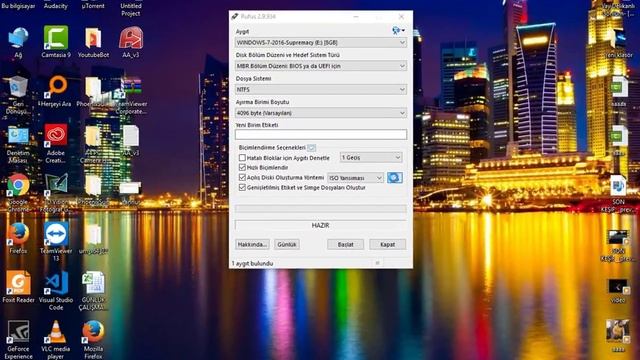
Task: Open the Aygıt device dropdown
Action: (x=321, y=42)
